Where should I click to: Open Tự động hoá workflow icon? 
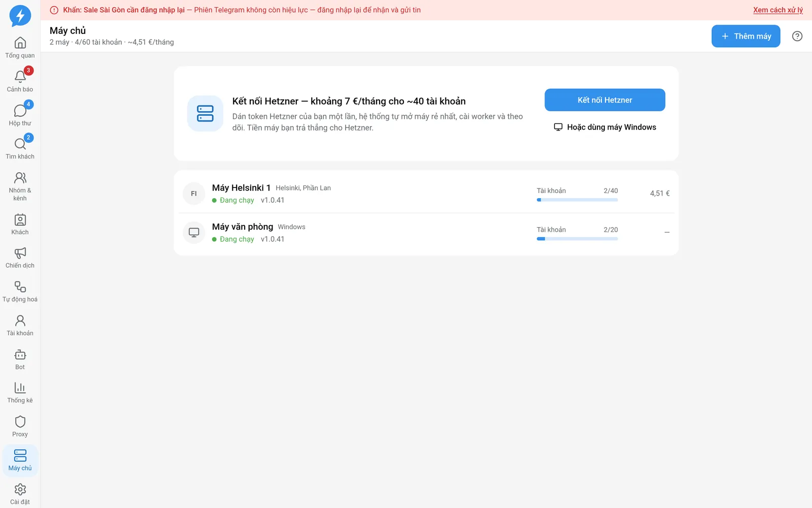pyautogui.click(x=20, y=287)
